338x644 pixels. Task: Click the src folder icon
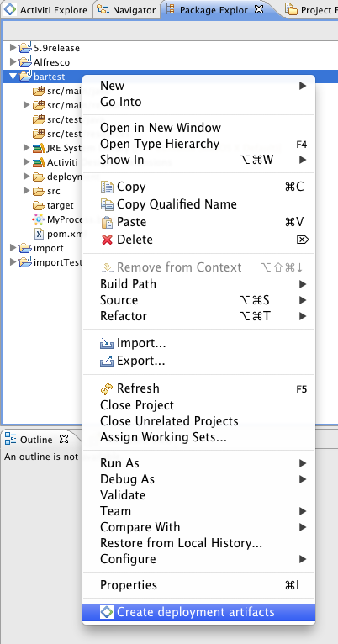(x=39, y=191)
